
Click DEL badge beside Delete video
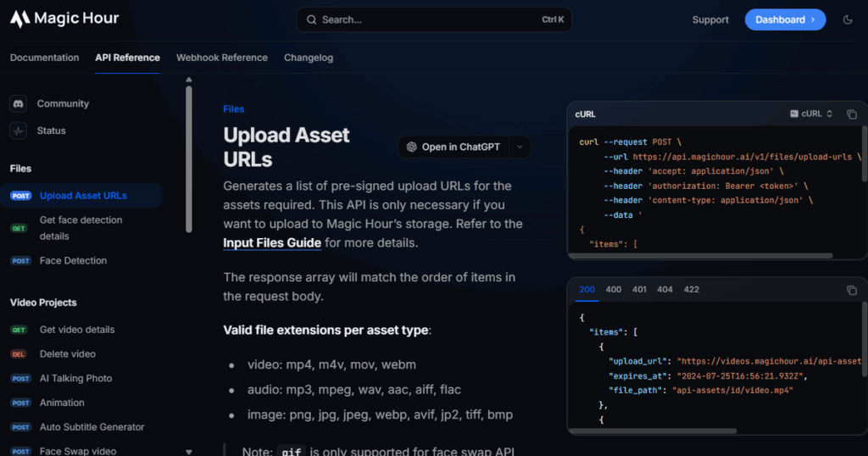pos(19,354)
